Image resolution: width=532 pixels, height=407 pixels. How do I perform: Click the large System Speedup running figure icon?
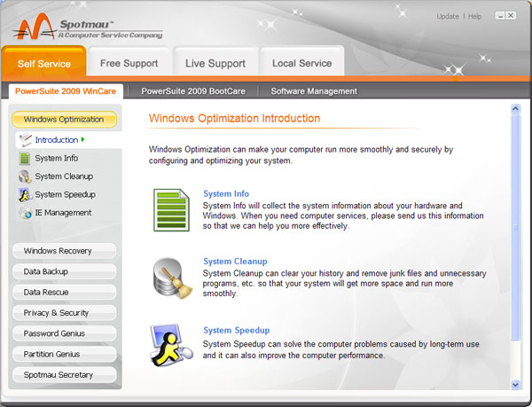click(171, 345)
